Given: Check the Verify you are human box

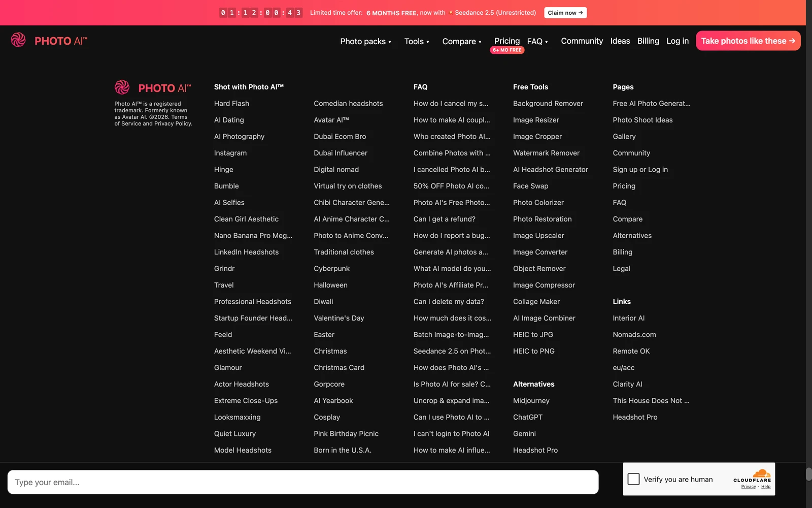Looking at the screenshot, I should (x=633, y=479).
